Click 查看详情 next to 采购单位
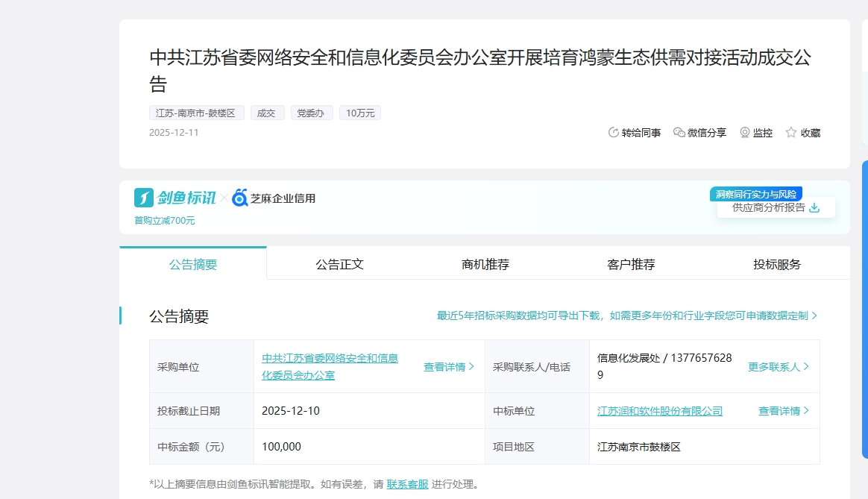 [x=448, y=367]
